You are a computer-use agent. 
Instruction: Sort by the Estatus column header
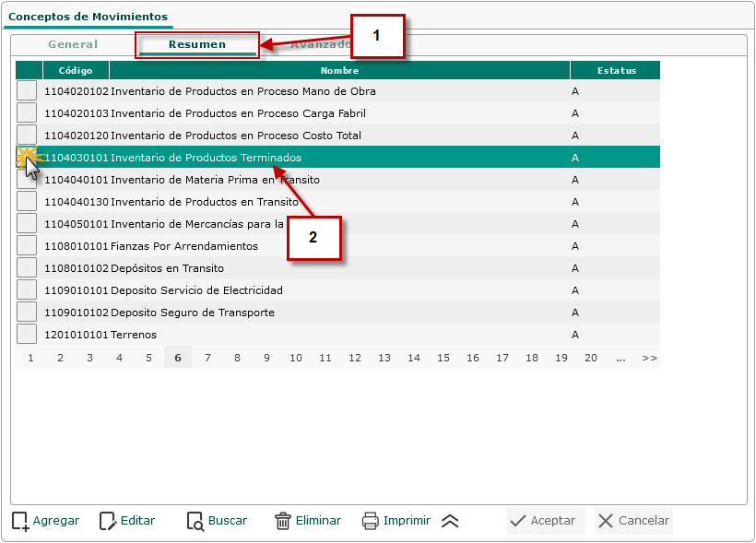pos(616,70)
